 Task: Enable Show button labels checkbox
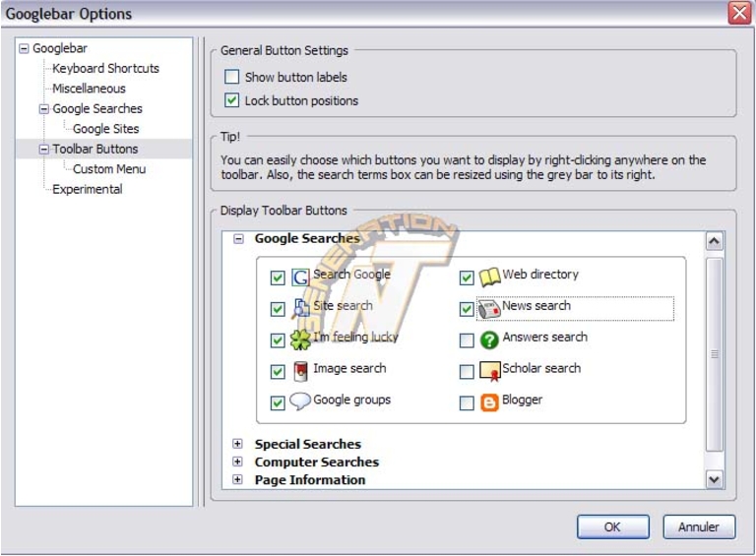[232, 77]
